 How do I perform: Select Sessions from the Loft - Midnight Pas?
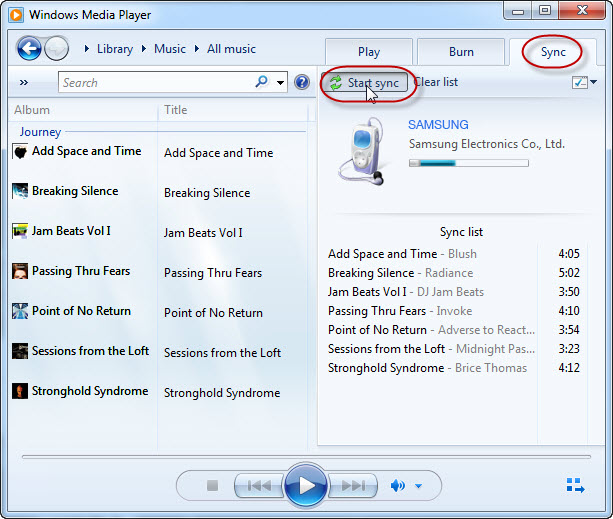pyautogui.click(x=431, y=349)
